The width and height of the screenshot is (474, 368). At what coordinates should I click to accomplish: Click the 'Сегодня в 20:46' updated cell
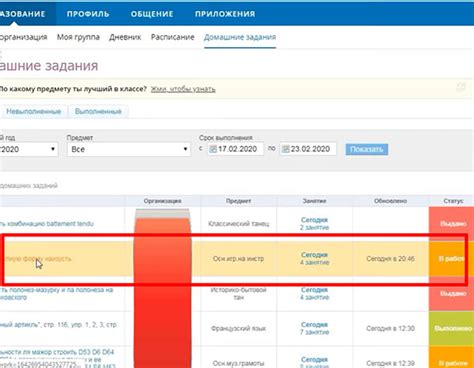click(390, 259)
